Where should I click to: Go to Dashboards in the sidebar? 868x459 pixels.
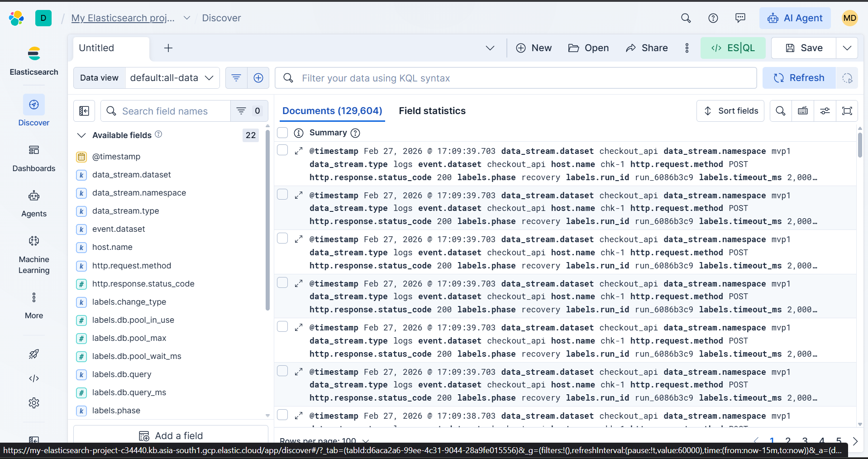pyautogui.click(x=34, y=158)
